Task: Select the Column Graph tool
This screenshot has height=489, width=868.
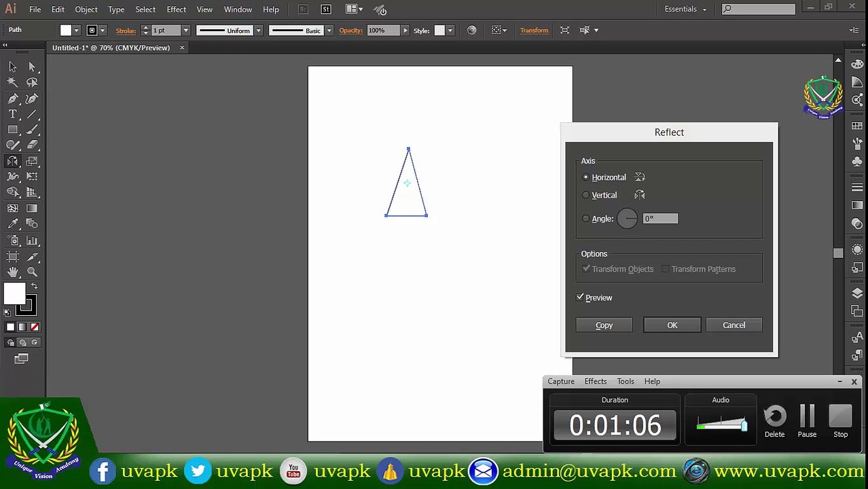Action: point(32,240)
